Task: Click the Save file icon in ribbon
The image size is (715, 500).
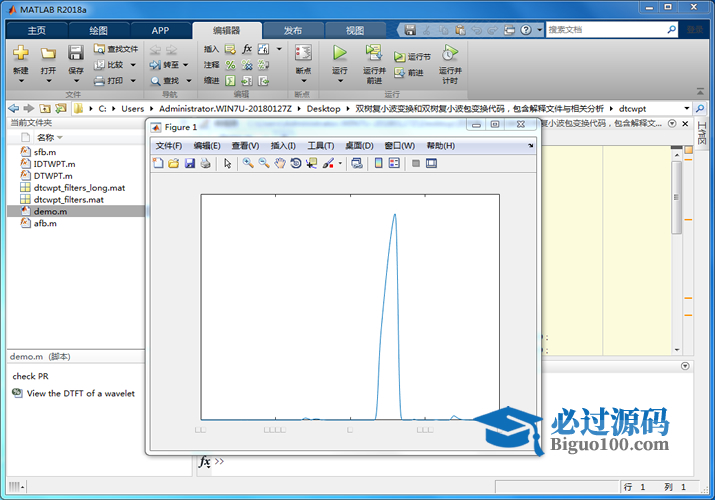Action: 76,53
